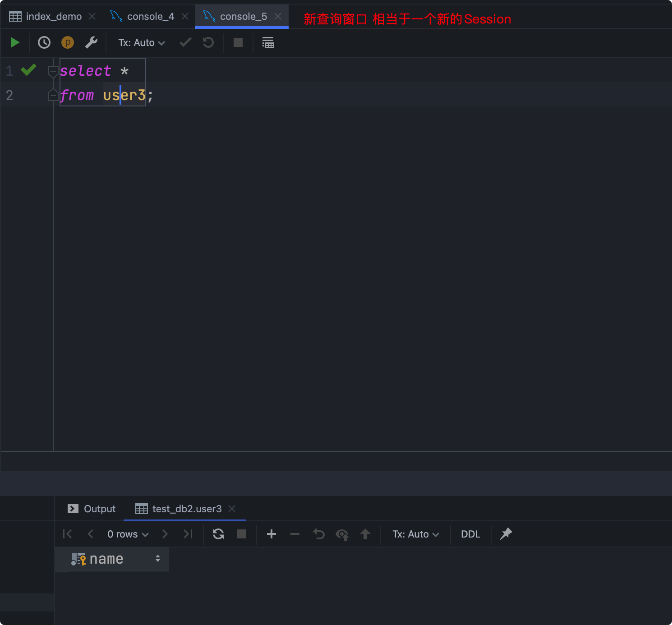This screenshot has height=625, width=672.
Task: Close the index_demo tab
Action: click(x=92, y=16)
